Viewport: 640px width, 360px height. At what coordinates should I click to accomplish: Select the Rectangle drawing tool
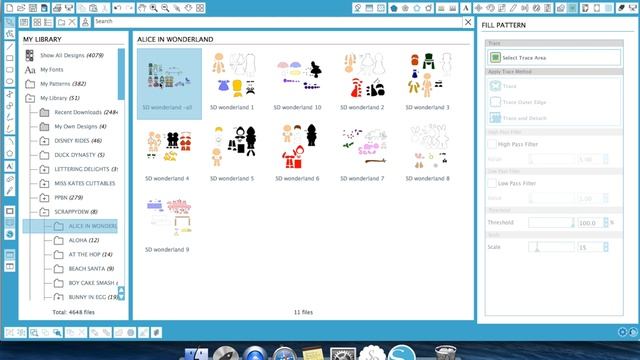tap(9, 58)
